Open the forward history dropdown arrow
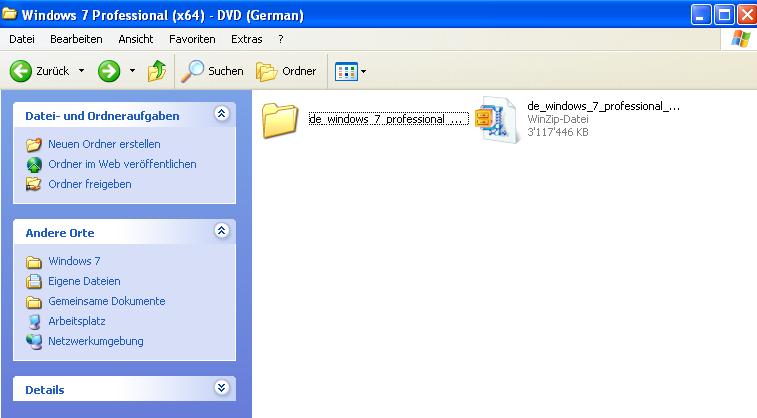757x418 pixels. pyautogui.click(x=132, y=71)
